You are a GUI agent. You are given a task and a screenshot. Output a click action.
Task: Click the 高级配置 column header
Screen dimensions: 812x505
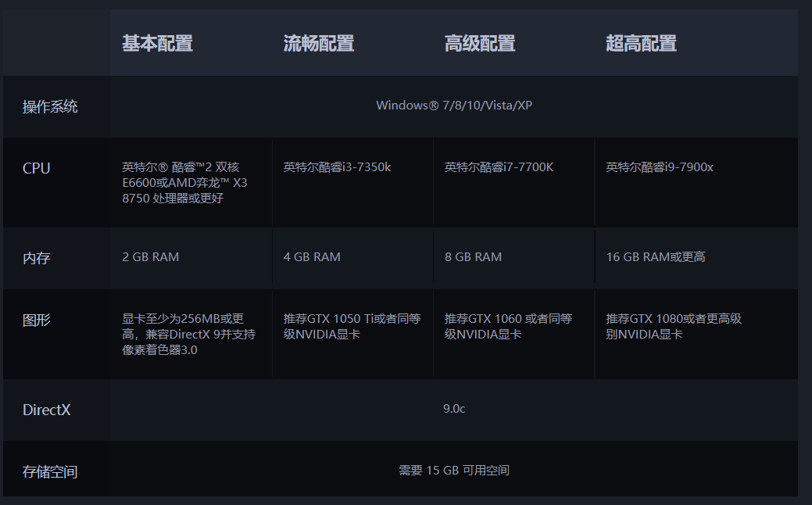tap(480, 44)
